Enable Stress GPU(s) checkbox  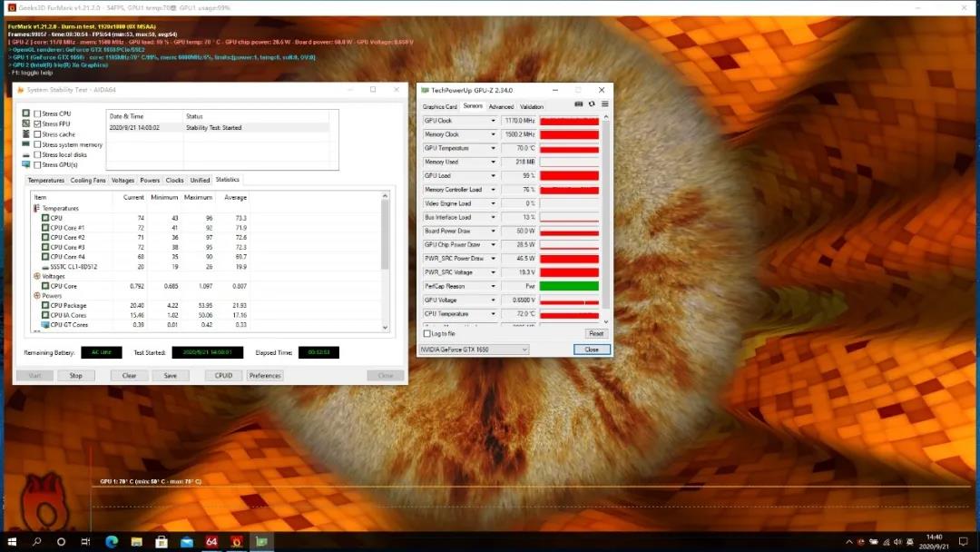(x=37, y=165)
